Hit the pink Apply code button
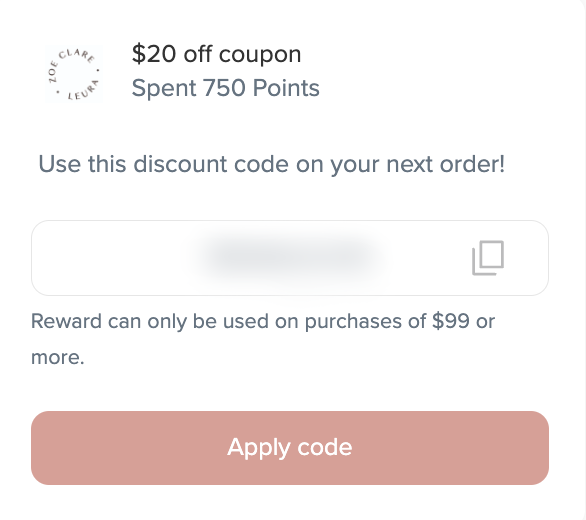The image size is (586, 520). (290, 448)
